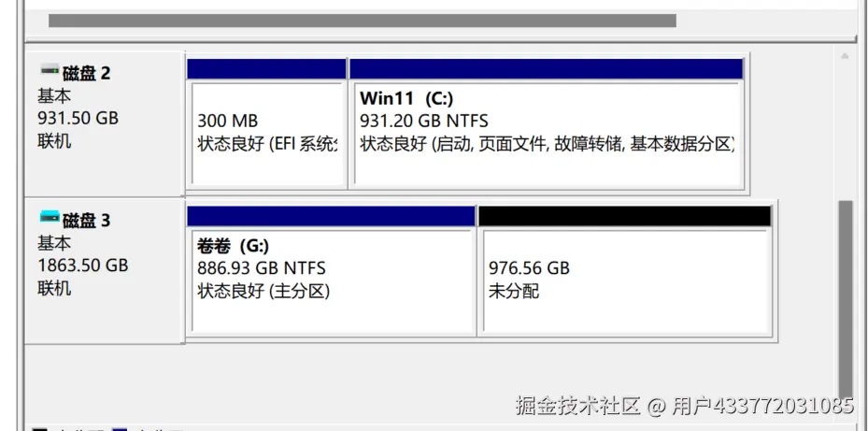Viewport: 868px width, 431px height.
Task: Select the 磁盘 3 disk label
Action: [86, 220]
